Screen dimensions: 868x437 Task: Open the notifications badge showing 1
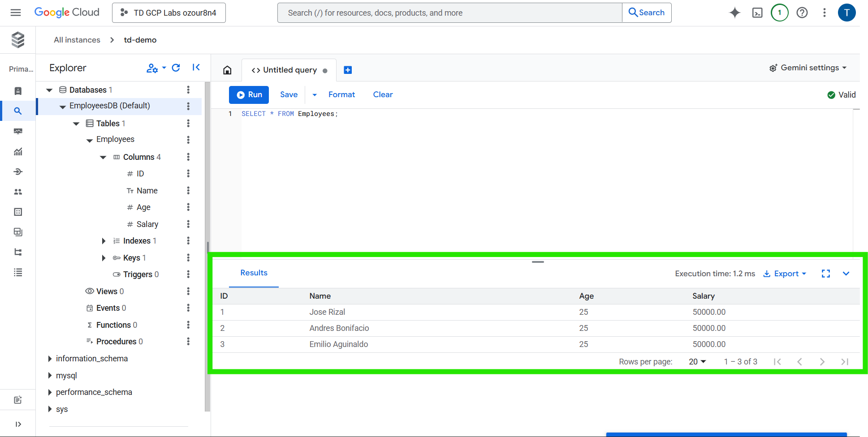pos(780,13)
